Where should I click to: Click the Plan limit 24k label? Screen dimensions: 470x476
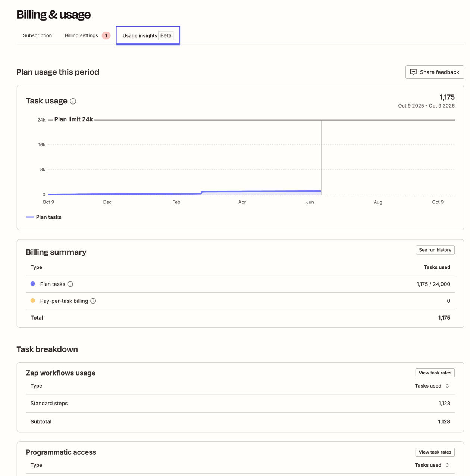tap(73, 119)
